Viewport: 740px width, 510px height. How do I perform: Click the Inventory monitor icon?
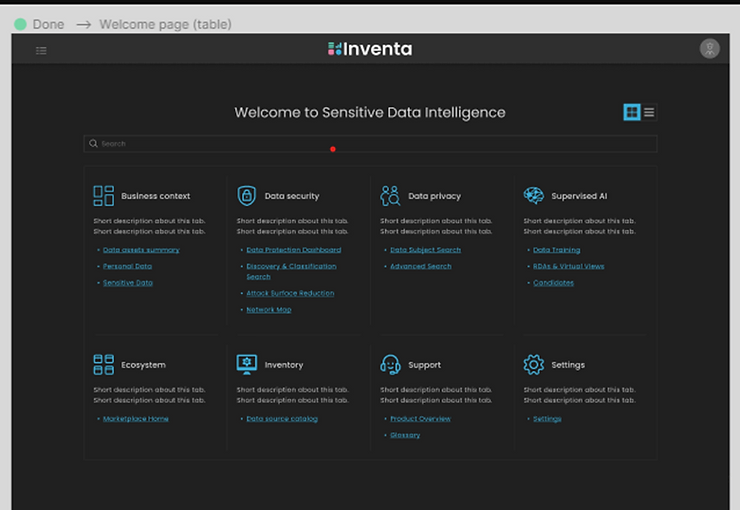(246, 365)
